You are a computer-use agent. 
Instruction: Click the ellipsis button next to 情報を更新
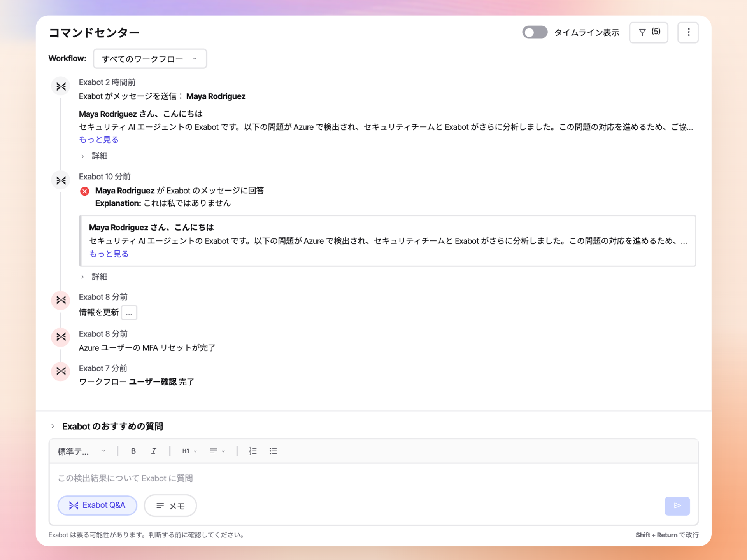pos(129,313)
